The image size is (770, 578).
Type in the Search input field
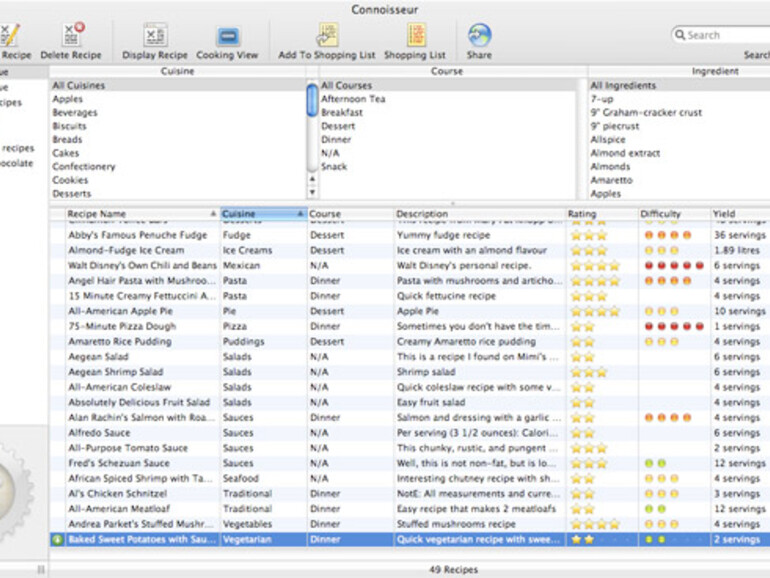point(725,35)
